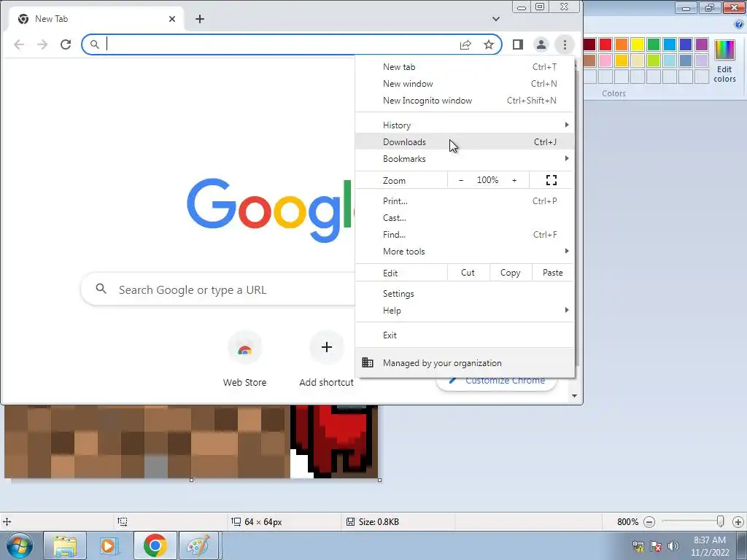Click the network tray icon
The width and height of the screenshot is (747, 560).
click(x=638, y=546)
